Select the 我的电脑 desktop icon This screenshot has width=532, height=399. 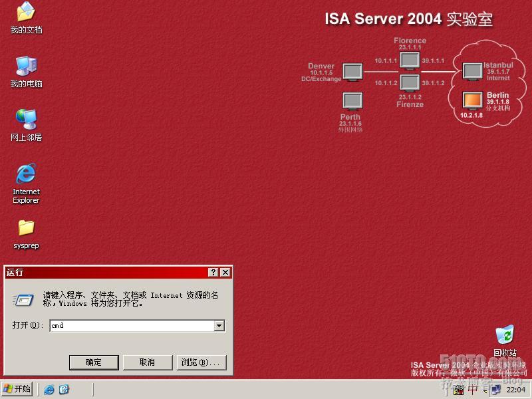(26, 72)
